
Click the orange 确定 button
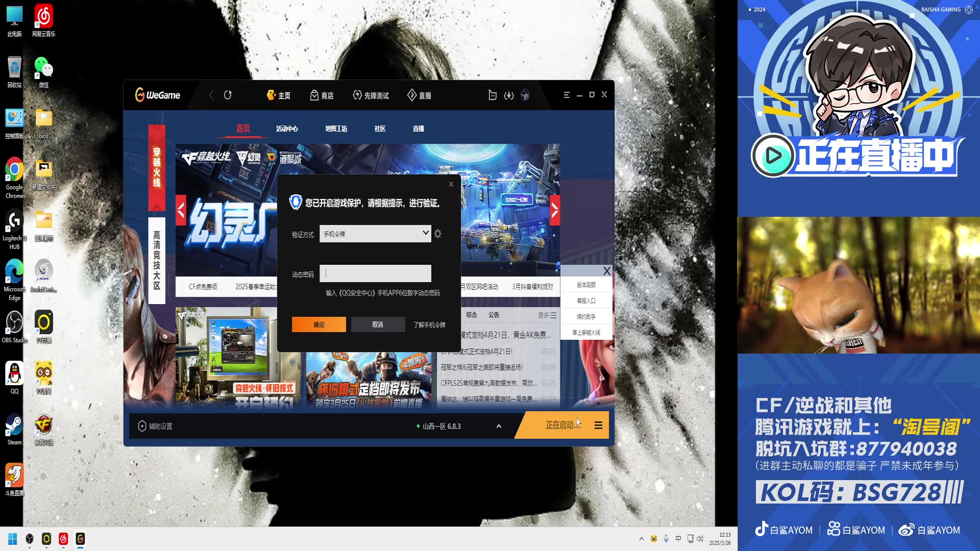pyautogui.click(x=319, y=324)
